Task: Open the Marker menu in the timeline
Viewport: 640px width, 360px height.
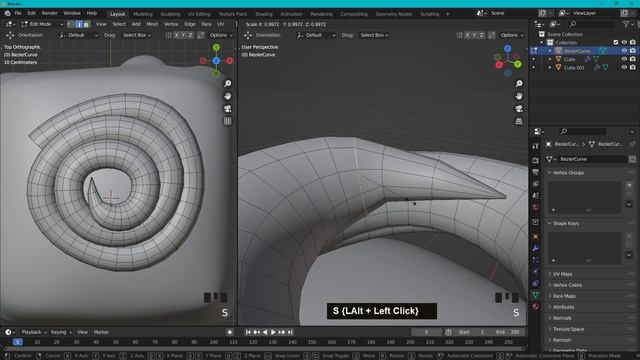Action: [101, 332]
